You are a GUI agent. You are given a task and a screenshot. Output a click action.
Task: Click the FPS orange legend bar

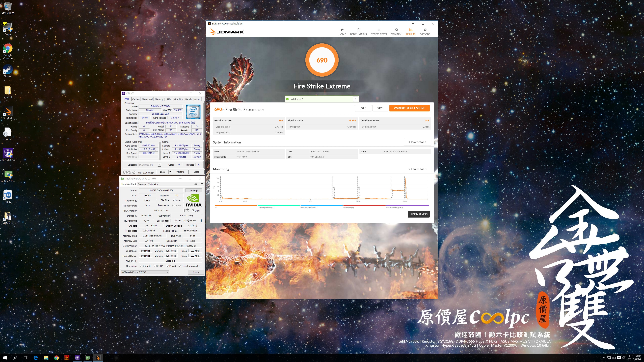coord(235,205)
